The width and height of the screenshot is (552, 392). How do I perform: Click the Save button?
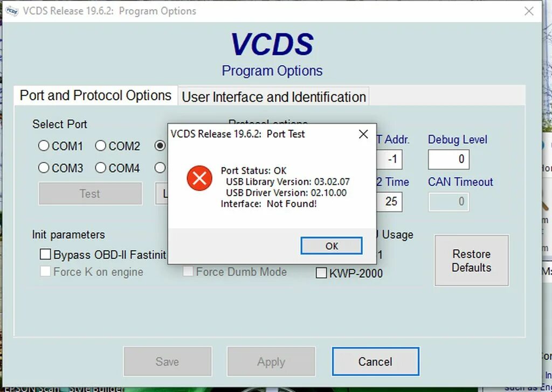[x=167, y=361]
